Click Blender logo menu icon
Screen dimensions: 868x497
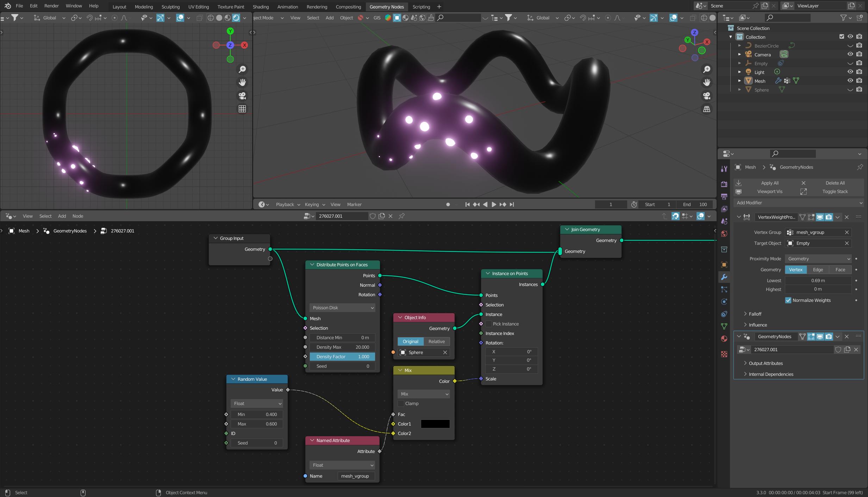pyautogui.click(x=8, y=6)
